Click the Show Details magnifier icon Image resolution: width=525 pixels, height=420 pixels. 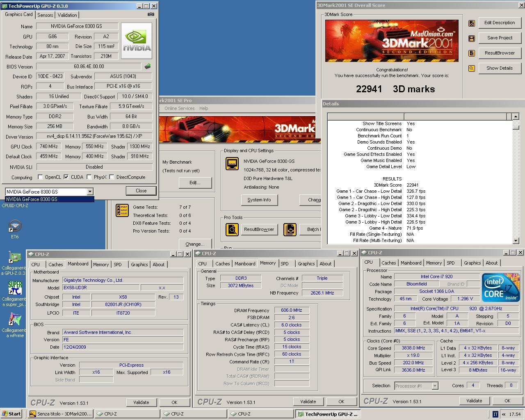point(472,68)
